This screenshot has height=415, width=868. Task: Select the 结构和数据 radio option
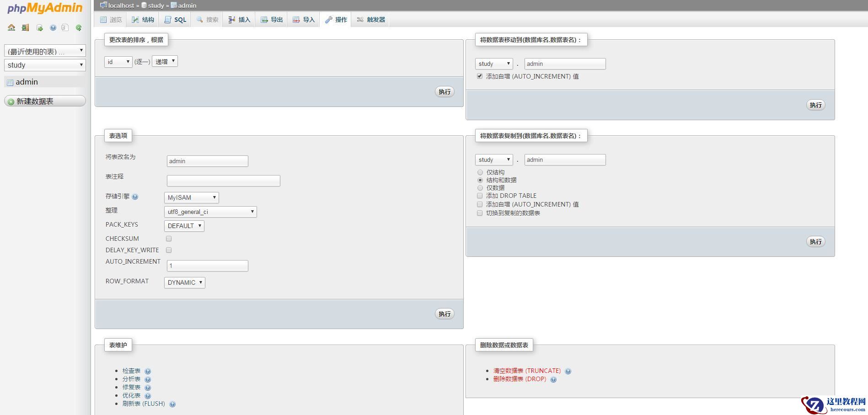[x=480, y=180]
